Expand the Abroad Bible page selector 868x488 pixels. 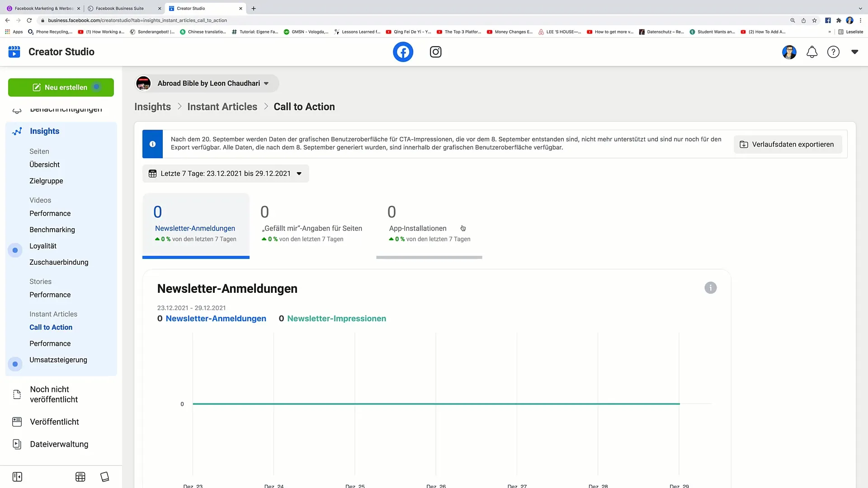click(266, 83)
